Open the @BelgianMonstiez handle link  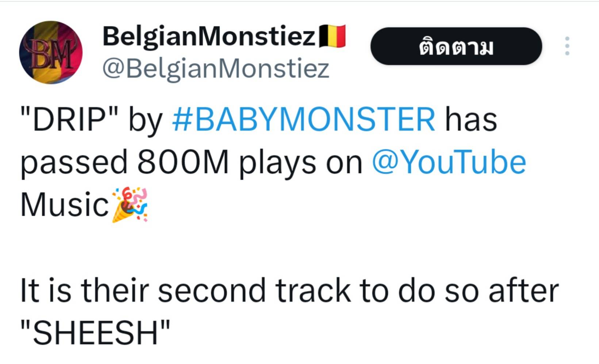[216, 69]
